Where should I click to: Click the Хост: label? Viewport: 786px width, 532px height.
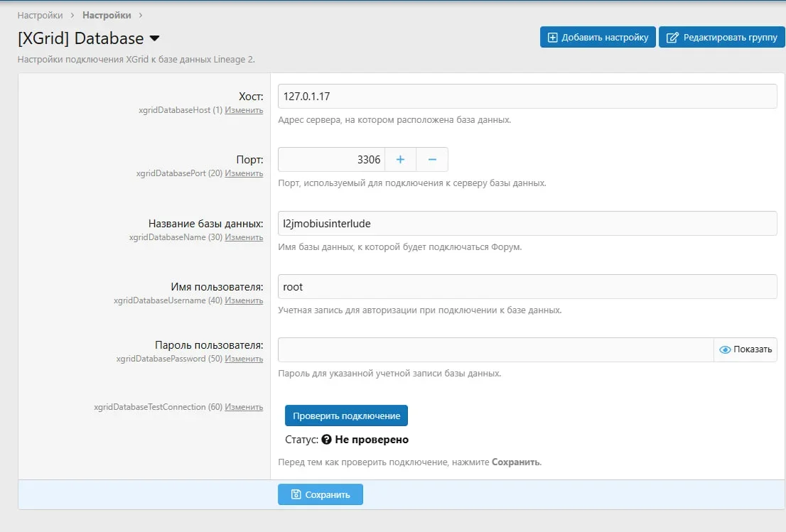click(251, 96)
